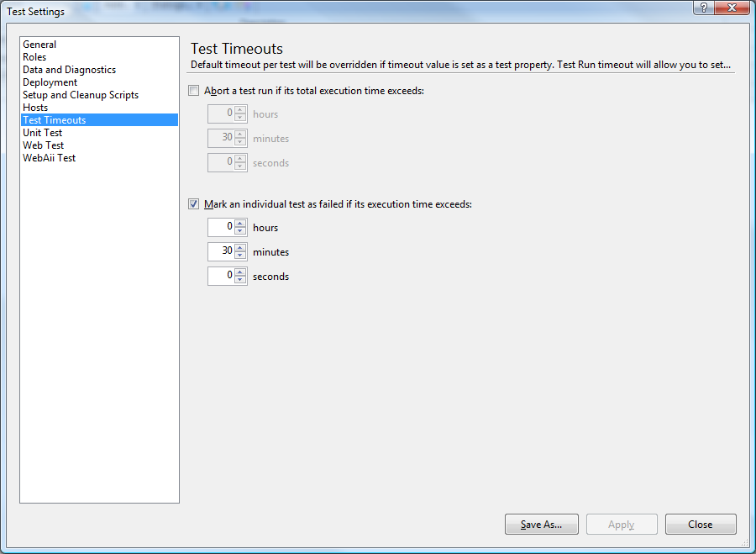Click the individual test minutes input field
Screen dimensions: 756x554
point(221,251)
